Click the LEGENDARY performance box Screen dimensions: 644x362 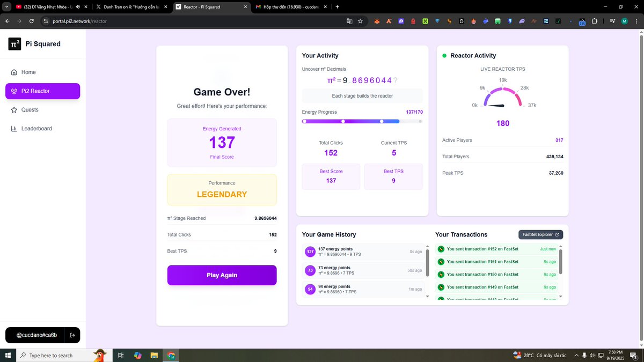pyautogui.click(x=222, y=189)
